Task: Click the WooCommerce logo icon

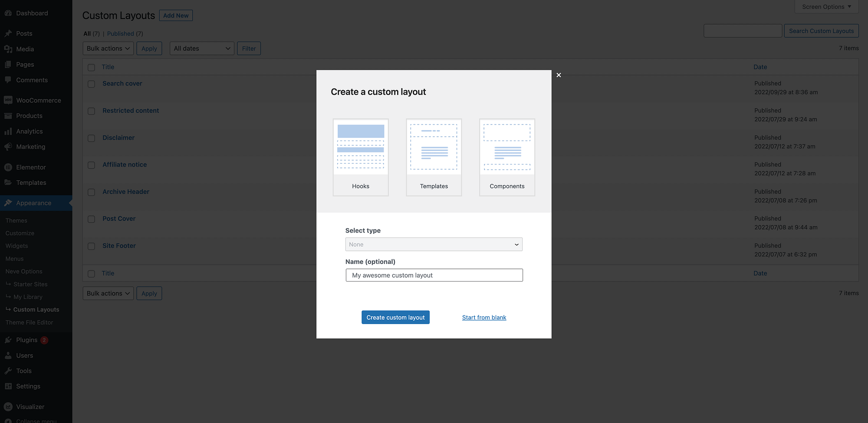Action: (8, 100)
